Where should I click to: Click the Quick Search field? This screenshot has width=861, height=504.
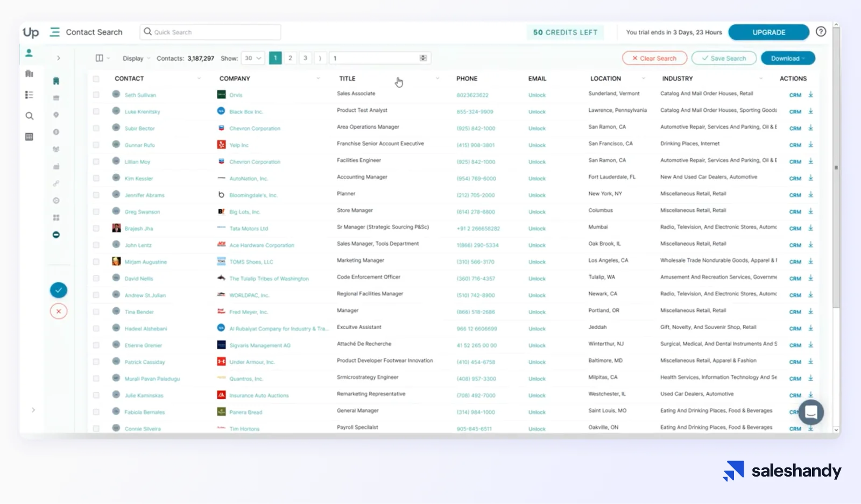210,32
